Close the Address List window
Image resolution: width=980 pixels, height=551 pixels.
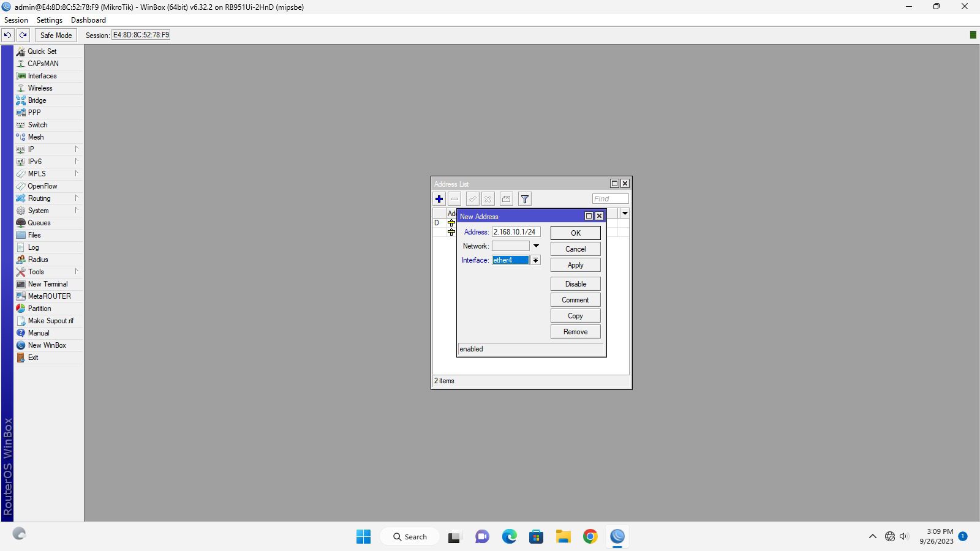click(625, 184)
